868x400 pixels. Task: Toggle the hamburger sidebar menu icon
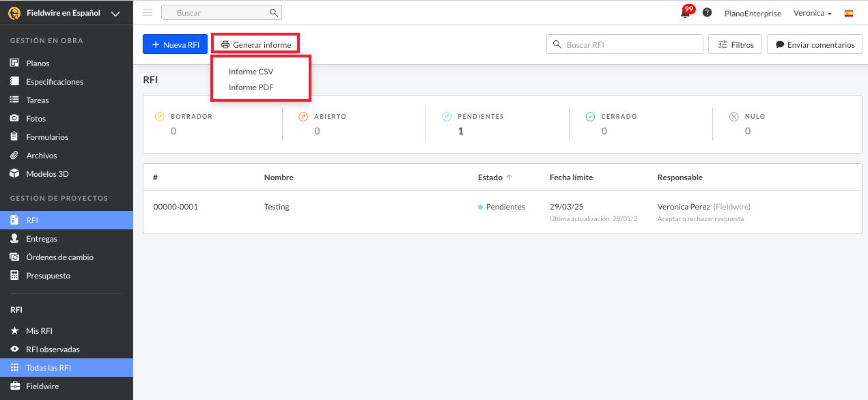[x=148, y=12]
